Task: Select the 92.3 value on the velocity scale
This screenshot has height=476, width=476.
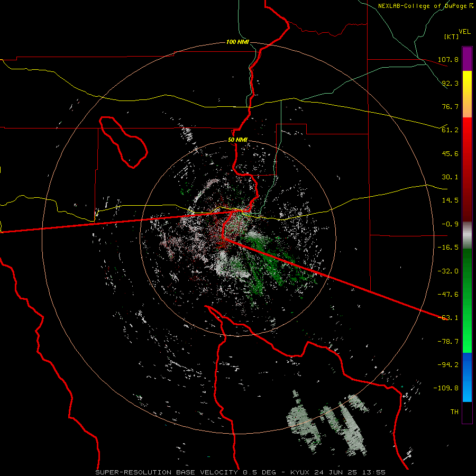Action: [x=450, y=83]
